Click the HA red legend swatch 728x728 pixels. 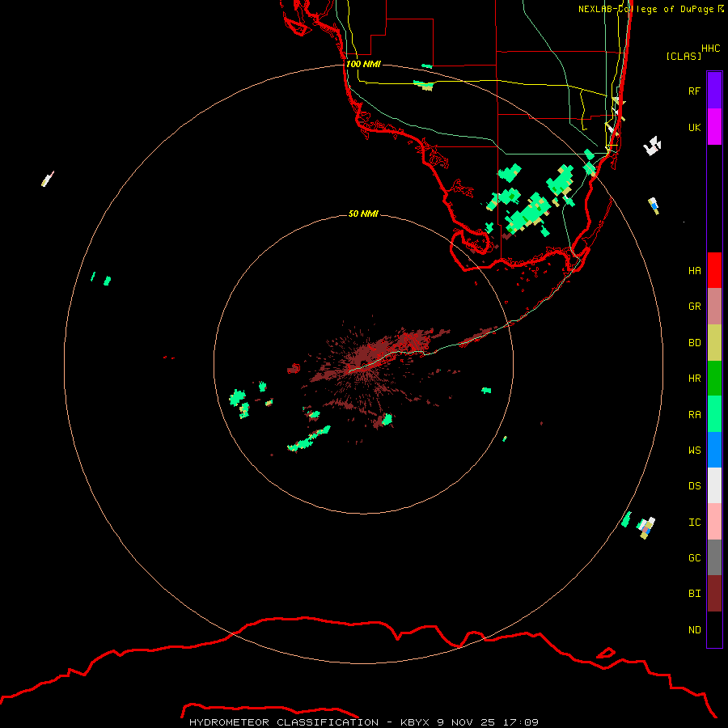coord(714,270)
